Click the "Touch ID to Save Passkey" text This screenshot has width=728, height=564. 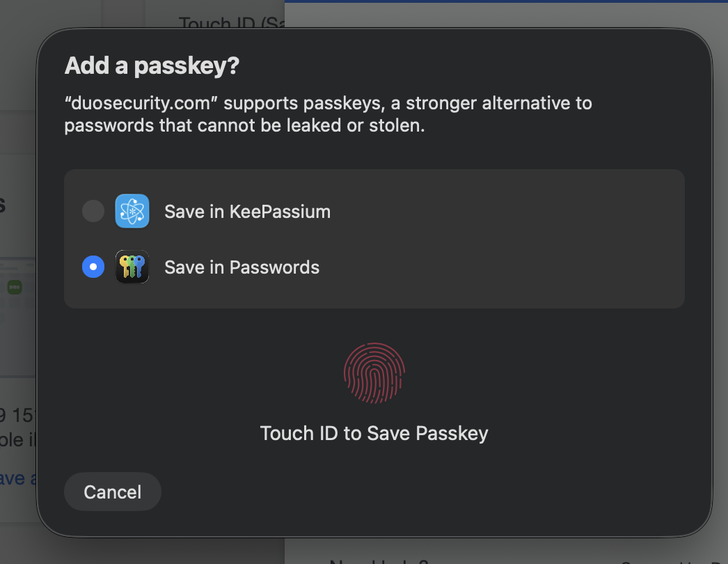click(x=374, y=433)
